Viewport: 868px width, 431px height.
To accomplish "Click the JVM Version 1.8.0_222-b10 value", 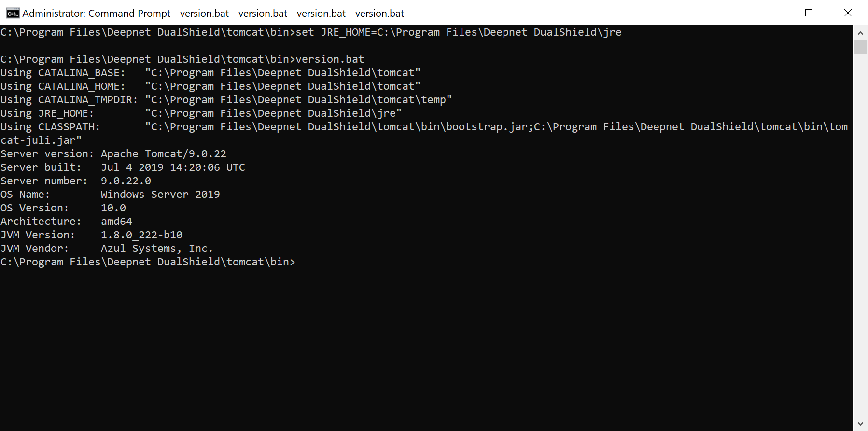I will click(x=141, y=235).
